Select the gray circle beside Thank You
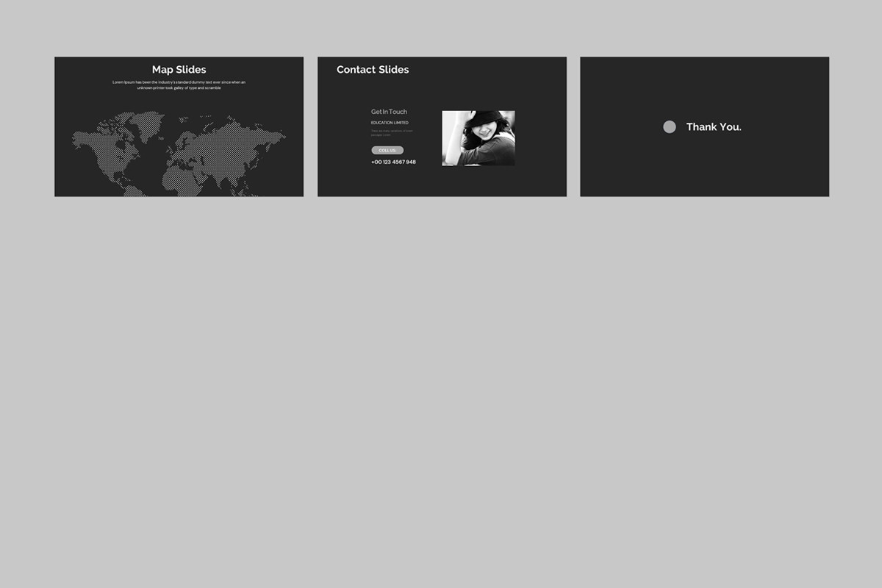This screenshot has width=882, height=588. (670, 126)
